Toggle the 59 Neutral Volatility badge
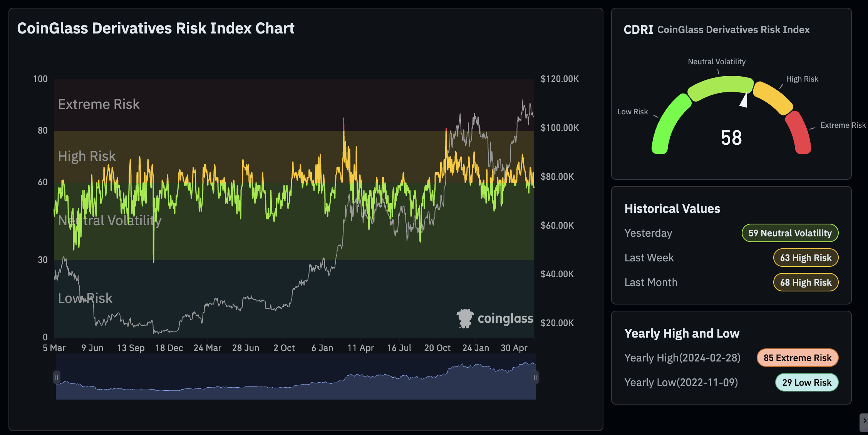Viewport: 868px width, 435px height. point(790,233)
